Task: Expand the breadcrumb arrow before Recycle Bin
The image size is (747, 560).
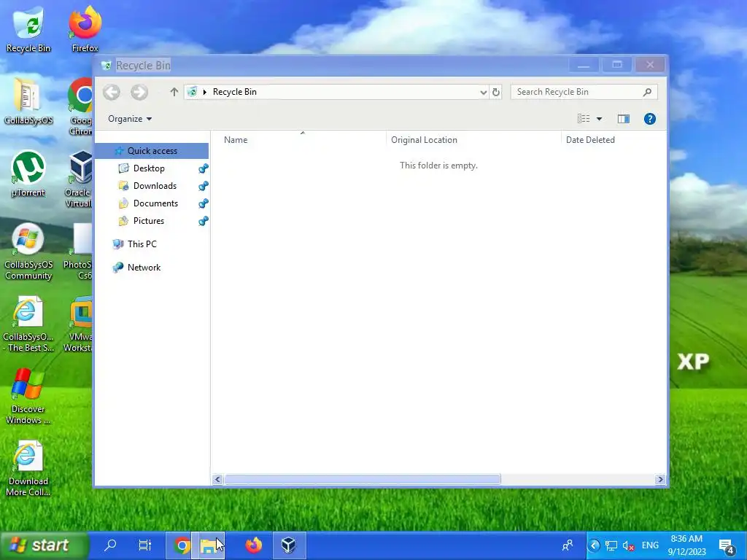Action: (x=204, y=92)
